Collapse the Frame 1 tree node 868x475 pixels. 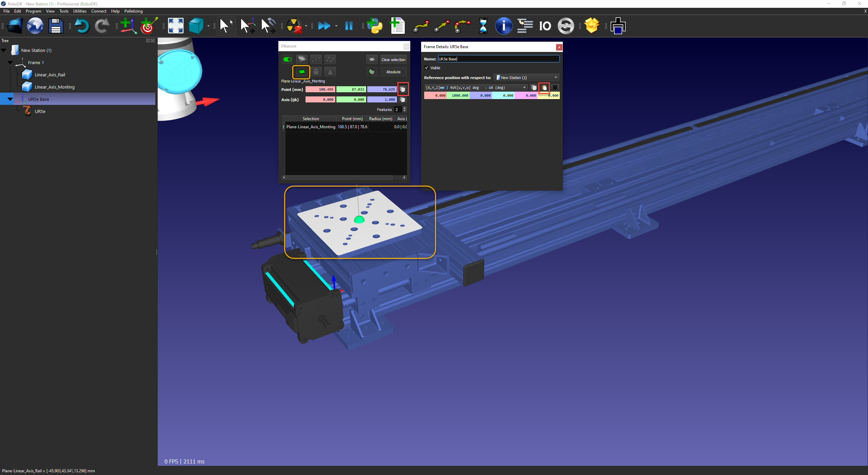click(10, 63)
